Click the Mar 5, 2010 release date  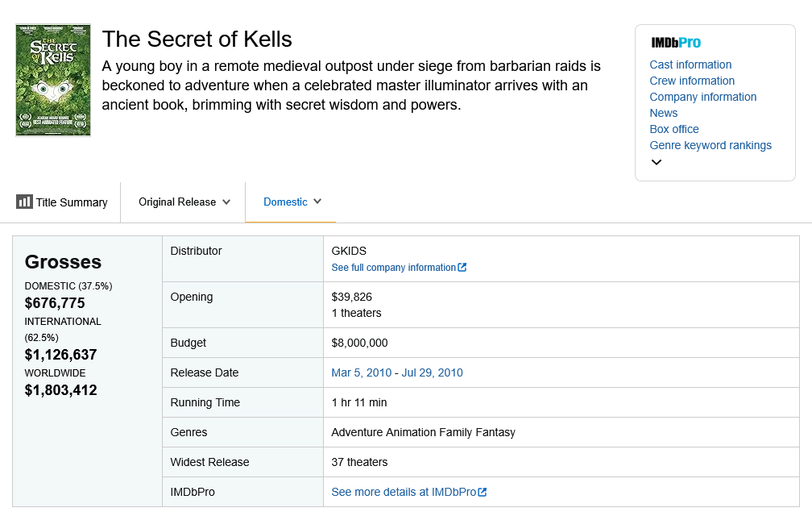coord(362,372)
